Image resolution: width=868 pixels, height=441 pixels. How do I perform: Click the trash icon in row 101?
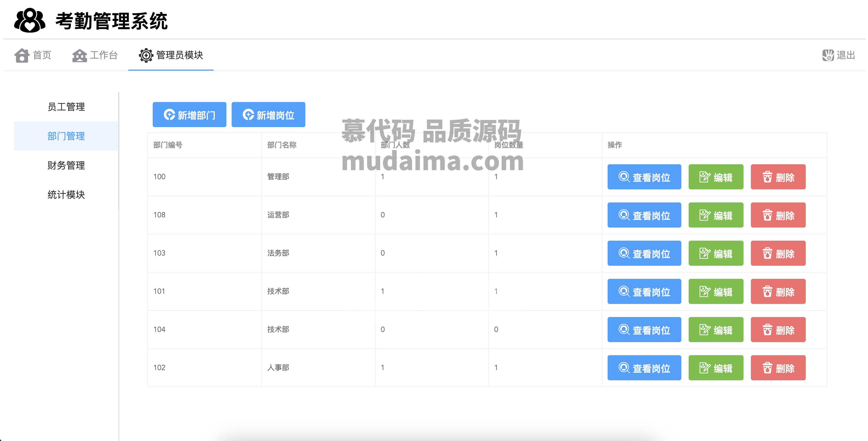pos(767,291)
